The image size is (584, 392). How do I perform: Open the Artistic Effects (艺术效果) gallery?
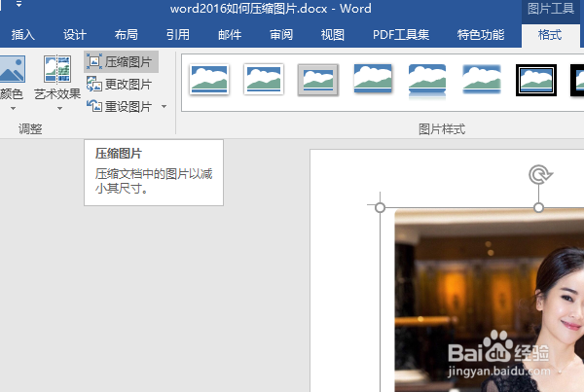click(57, 78)
